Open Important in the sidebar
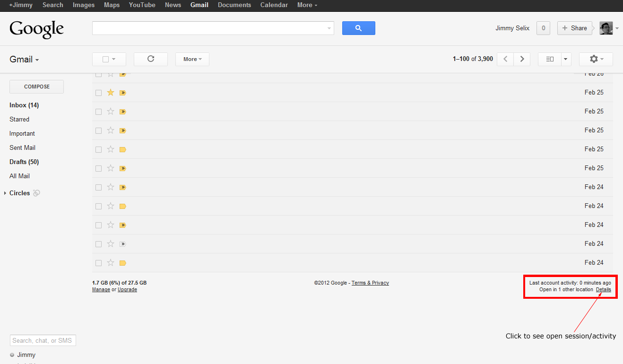The width and height of the screenshot is (623, 364). (22, 134)
